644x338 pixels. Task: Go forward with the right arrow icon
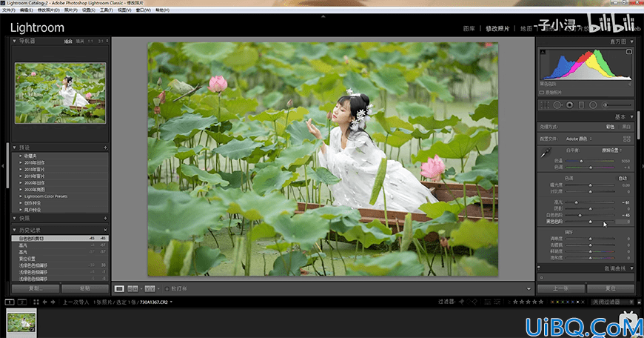click(x=53, y=302)
